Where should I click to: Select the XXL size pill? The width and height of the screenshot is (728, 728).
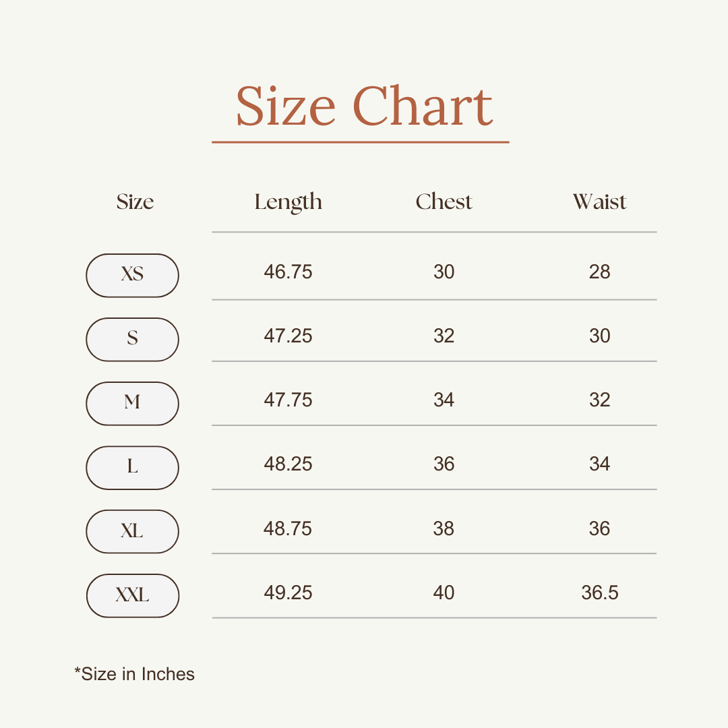[x=132, y=595]
